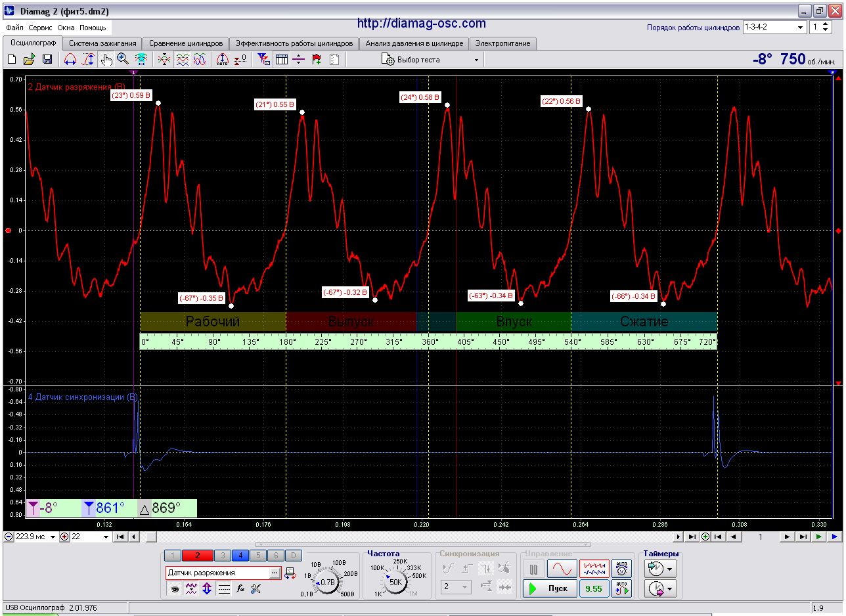Click the 180° tick on the angle ruler
Image resolution: width=846 pixels, height=616 pixels.
coord(286,343)
